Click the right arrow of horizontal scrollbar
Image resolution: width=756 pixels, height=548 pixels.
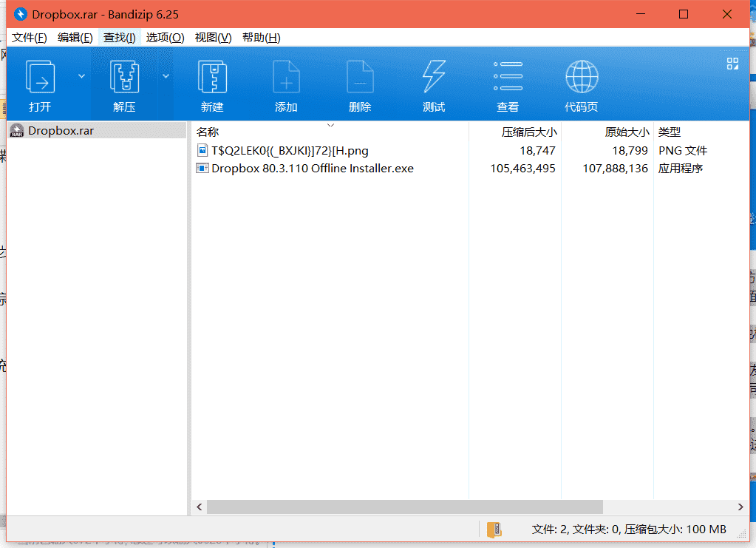(x=740, y=507)
